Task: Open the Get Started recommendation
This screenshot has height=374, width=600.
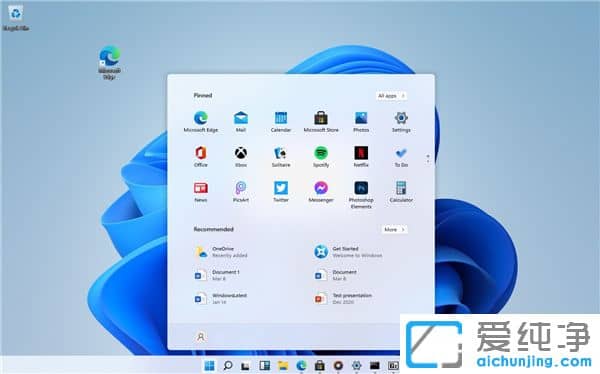Action: 348,252
